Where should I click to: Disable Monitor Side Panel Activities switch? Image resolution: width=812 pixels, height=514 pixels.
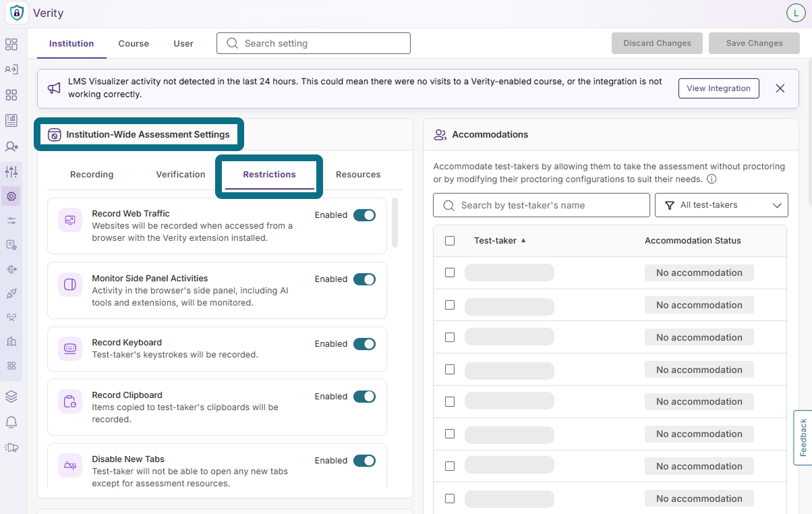[x=364, y=279]
